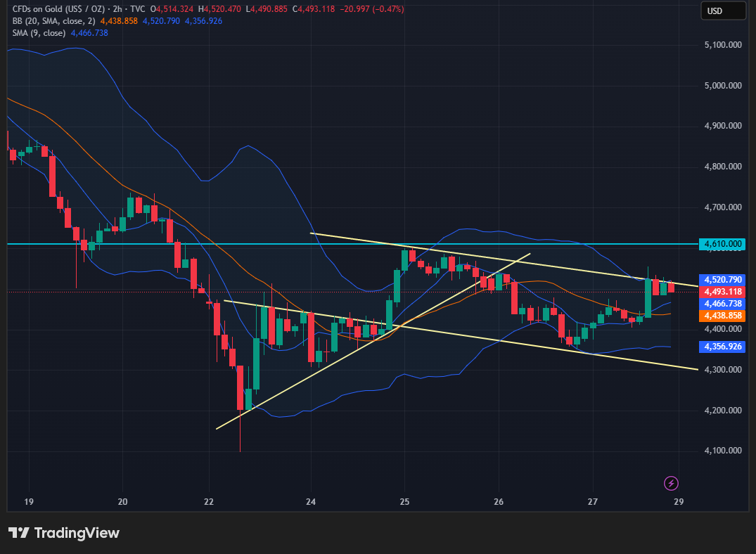756x554 pixels.
Task: Click the purple lightning bolt icon
Action: (x=671, y=483)
